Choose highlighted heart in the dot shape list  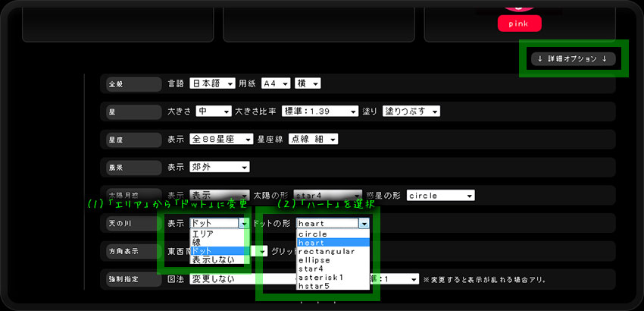pyautogui.click(x=333, y=243)
